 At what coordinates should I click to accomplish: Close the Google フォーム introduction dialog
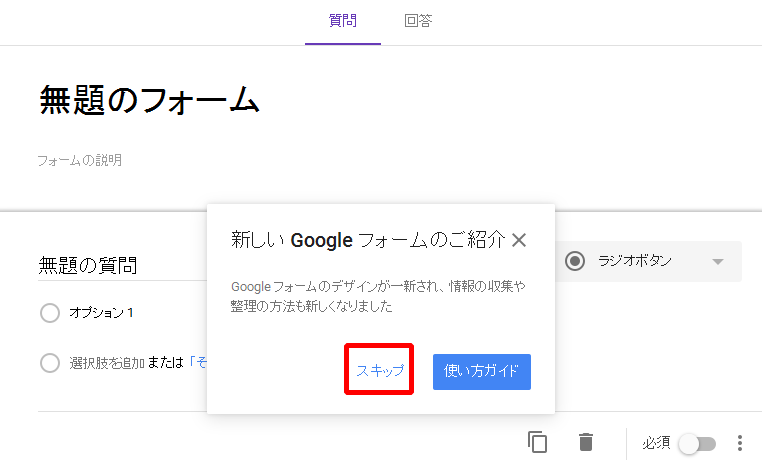519,240
